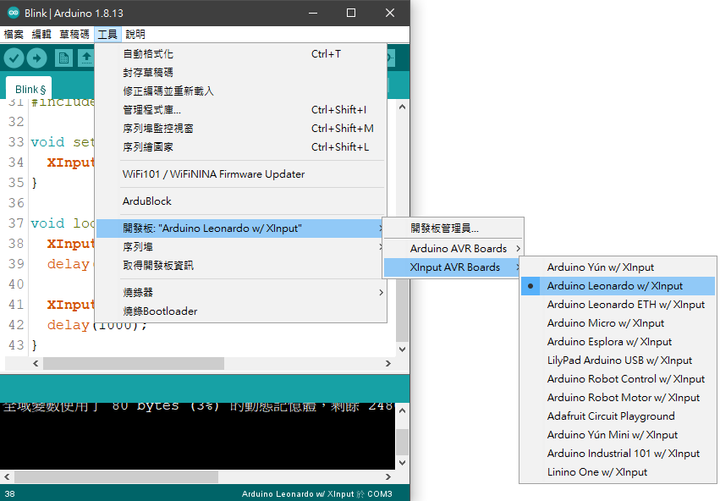This screenshot has width=720, height=501.
Task: Open 序列埠監控視窗 menu entry
Action: coord(241,129)
